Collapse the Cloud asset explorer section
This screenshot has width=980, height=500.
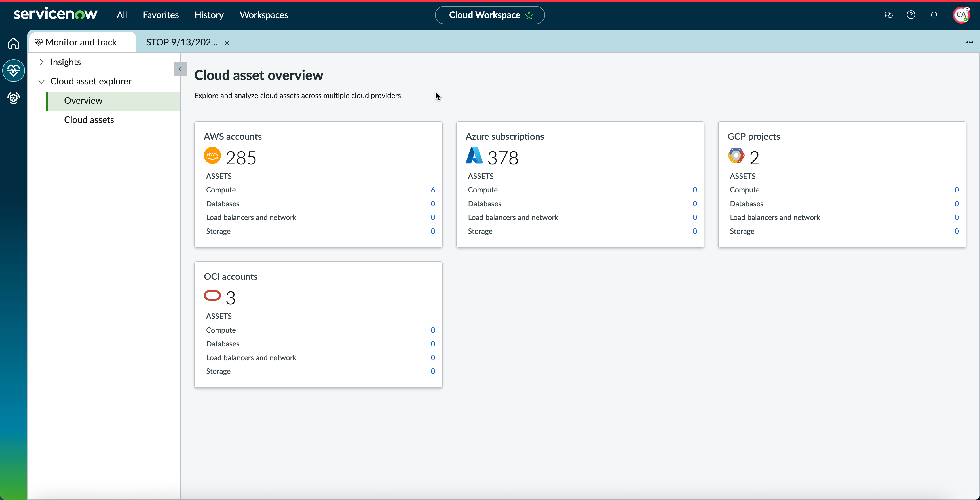tap(42, 81)
